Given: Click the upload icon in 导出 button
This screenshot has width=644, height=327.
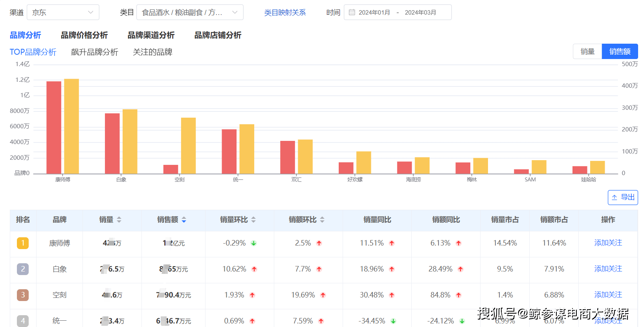Looking at the screenshot, I should [x=615, y=198].
